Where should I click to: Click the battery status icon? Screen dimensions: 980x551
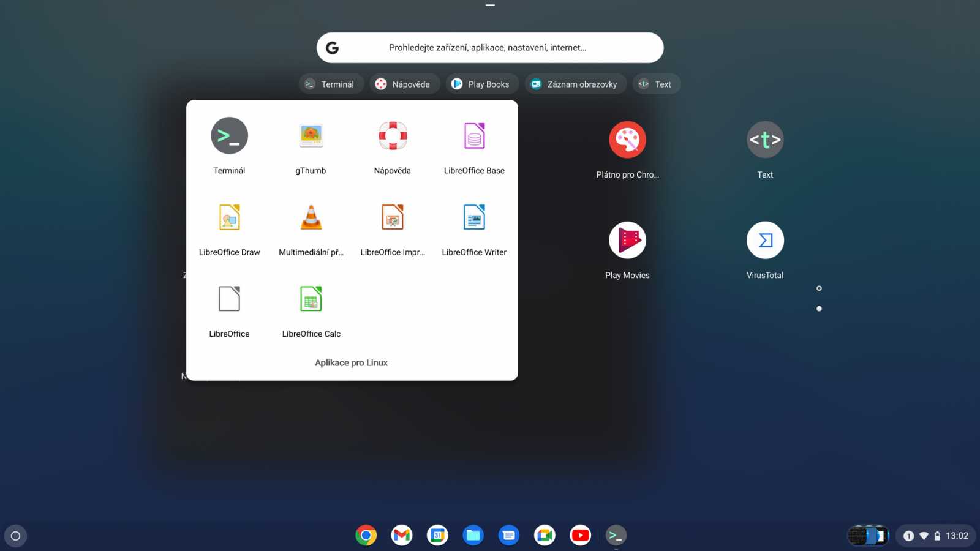[x=937, y=536]
